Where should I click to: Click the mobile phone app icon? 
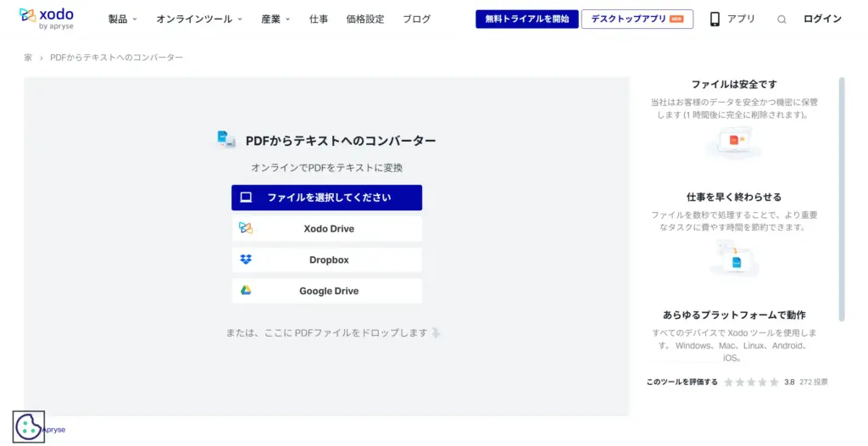(715, 19)
